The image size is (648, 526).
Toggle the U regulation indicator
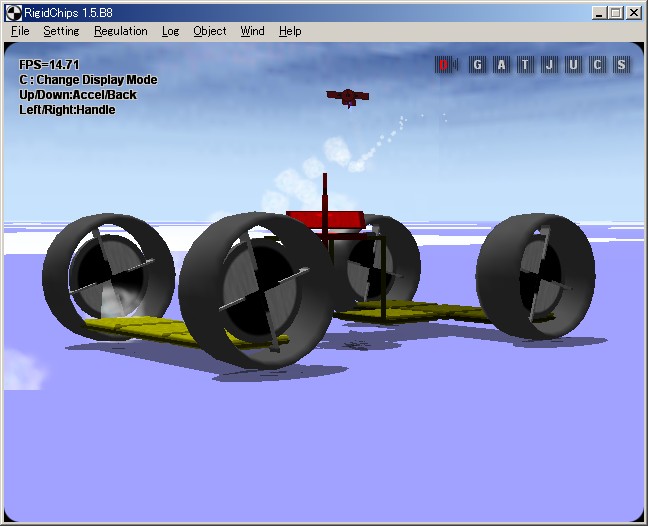coord(573,65)
